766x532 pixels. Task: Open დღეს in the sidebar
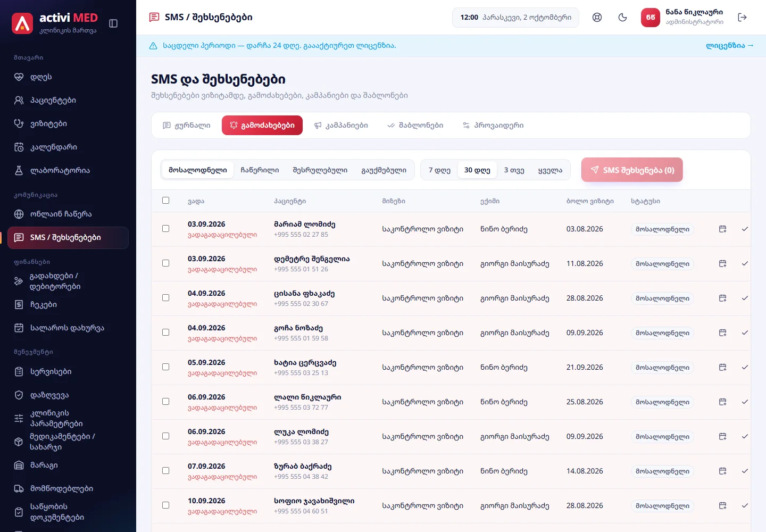68,77
